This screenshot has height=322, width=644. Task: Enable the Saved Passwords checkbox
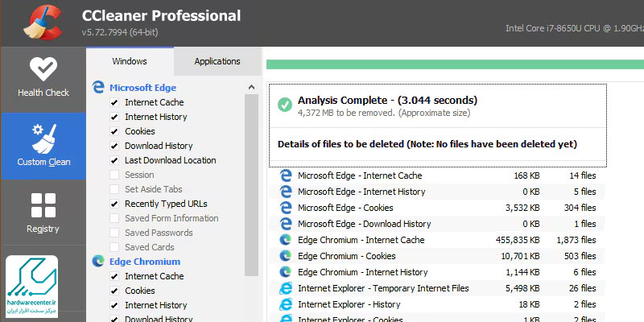(x=114, y=233)
